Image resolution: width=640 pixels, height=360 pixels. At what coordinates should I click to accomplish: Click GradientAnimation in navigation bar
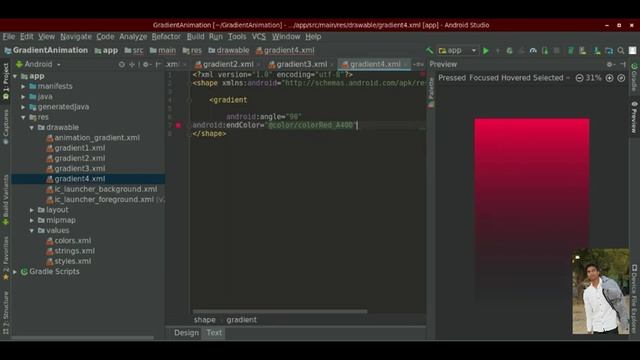point(46,51)
